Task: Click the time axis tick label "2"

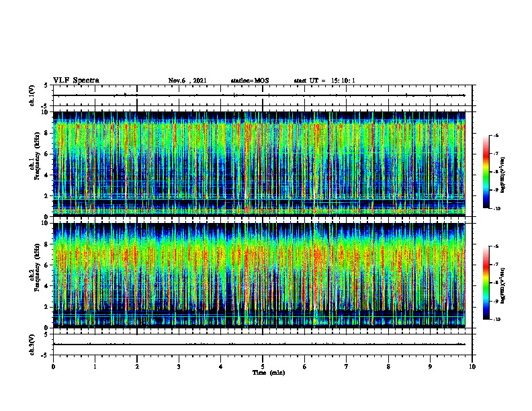Action: point(137,367)
